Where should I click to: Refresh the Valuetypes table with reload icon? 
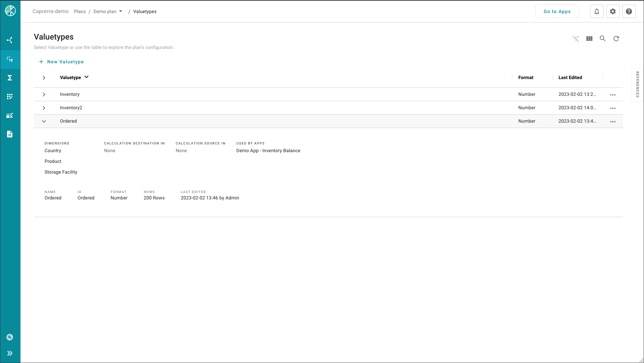tap(617, 39)
